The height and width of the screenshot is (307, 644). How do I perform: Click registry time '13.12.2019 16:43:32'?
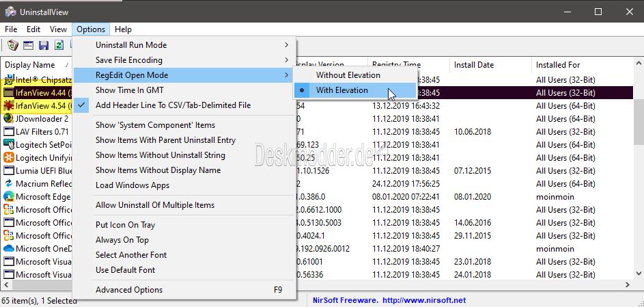click(x=406, y=105)
